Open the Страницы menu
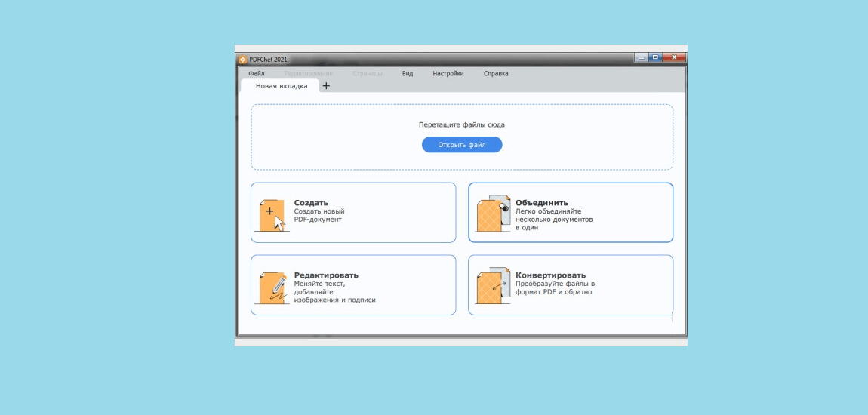 tap(367, 74)
